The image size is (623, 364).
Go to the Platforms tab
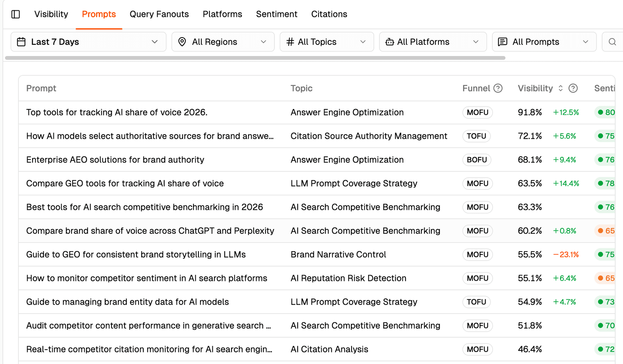coord(222,14)
